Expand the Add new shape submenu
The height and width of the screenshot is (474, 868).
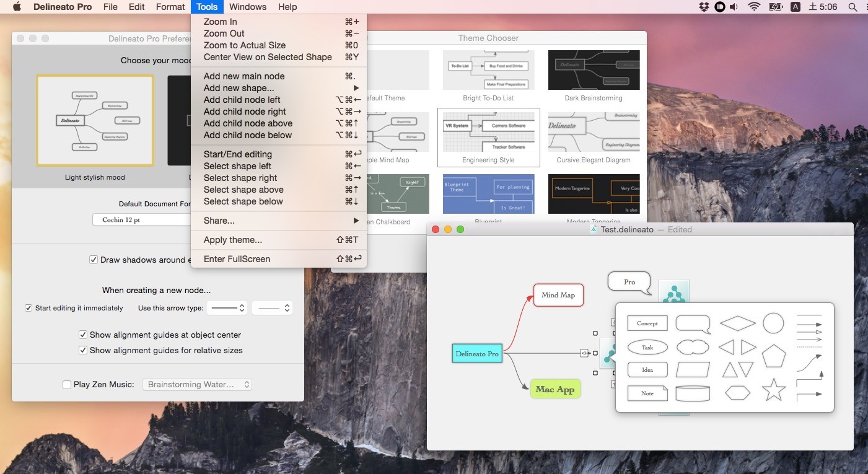coord(279,88)
